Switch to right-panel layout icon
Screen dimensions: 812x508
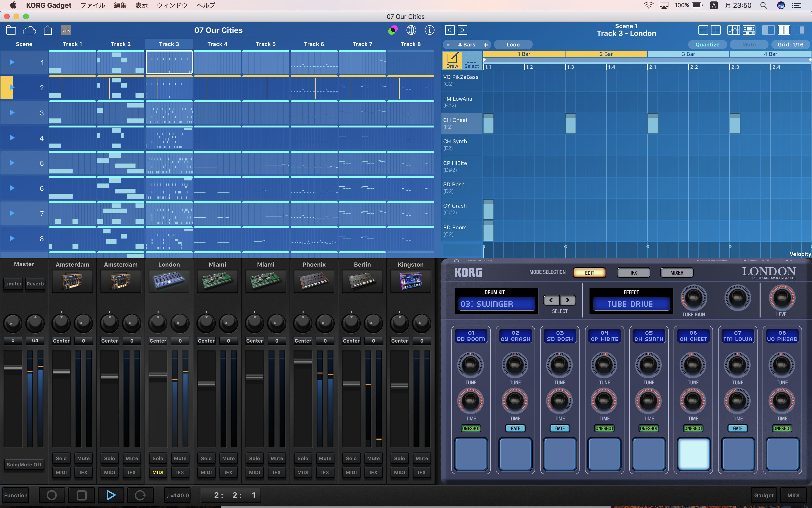click(800, 30)
